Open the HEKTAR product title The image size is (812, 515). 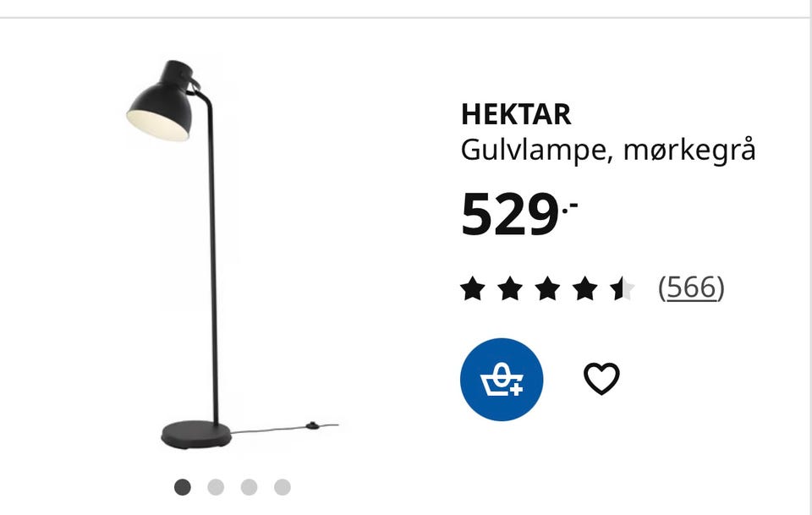coord(516,114)
